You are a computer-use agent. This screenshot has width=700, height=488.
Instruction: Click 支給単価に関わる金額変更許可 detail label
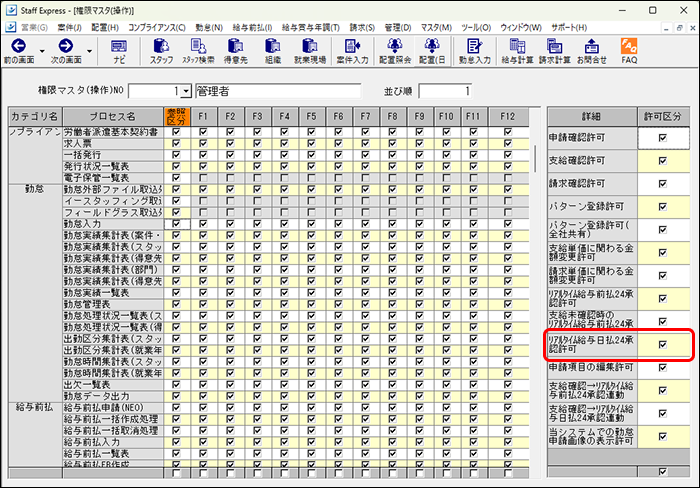tap(592, 253)
